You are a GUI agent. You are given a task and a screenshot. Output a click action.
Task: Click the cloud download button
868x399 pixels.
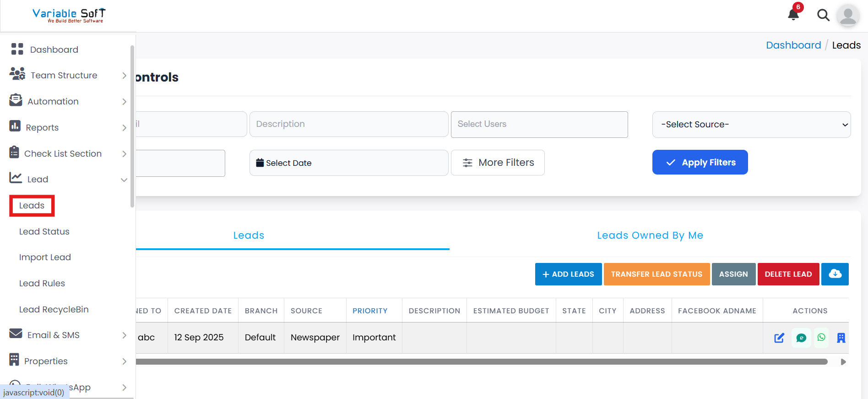[835, 274]
